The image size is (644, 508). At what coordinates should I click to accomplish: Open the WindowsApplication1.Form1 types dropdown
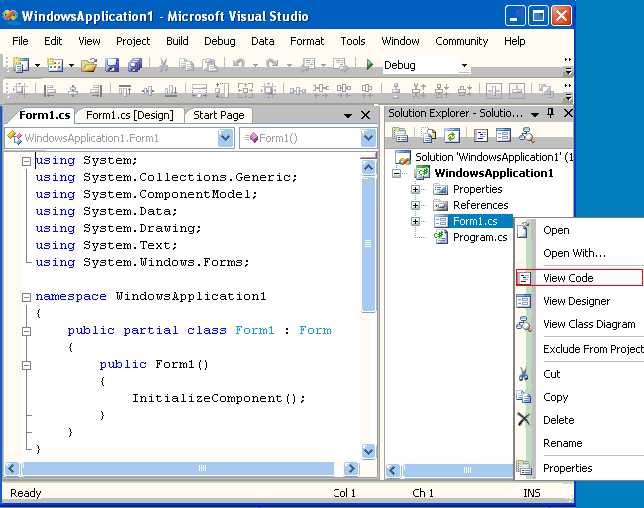point(225,138)
